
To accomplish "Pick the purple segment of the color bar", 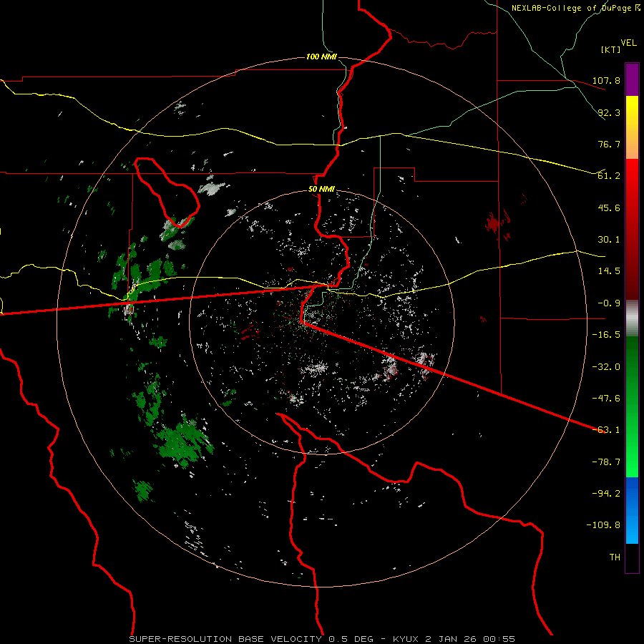I will [x=632, y=79].
